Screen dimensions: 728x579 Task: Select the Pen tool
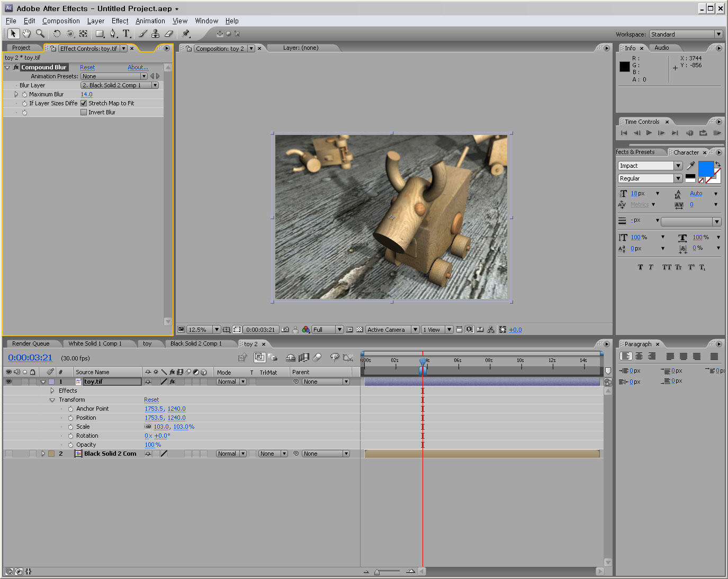113,33
